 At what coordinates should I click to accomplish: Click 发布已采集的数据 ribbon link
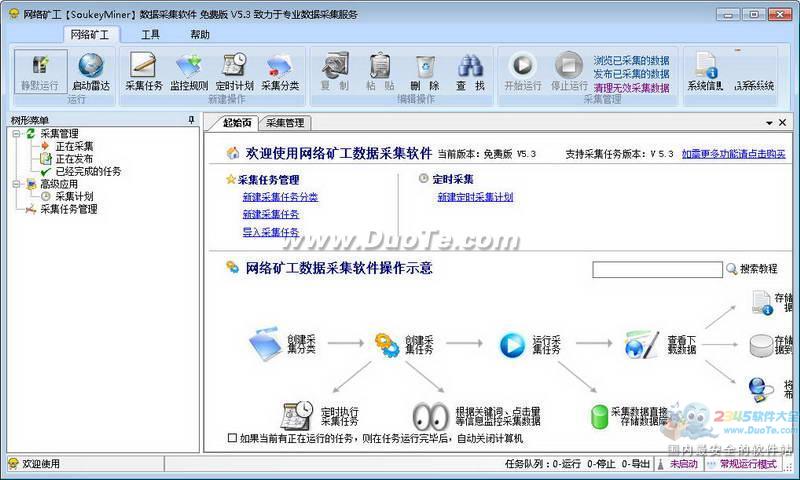631,74
